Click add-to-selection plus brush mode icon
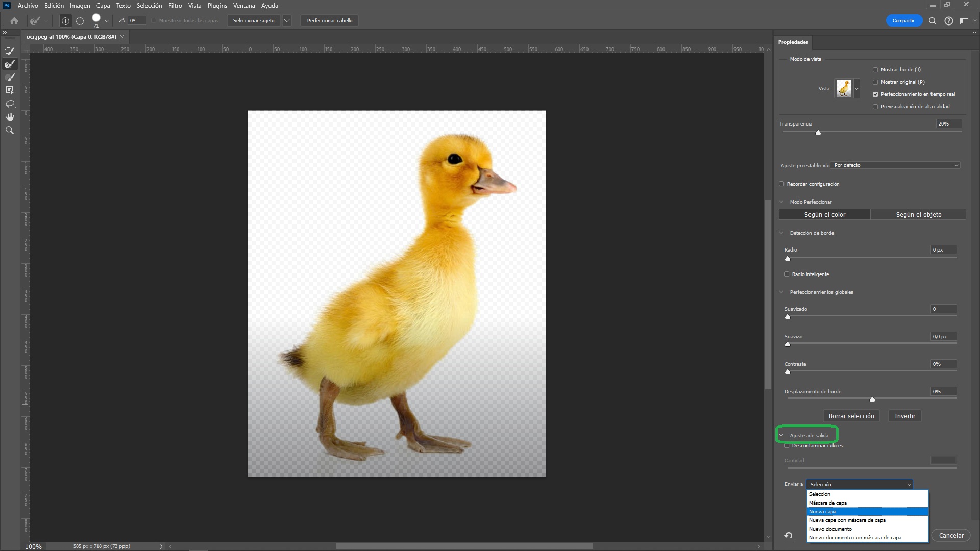980x551 pixels. pos(65,21)
